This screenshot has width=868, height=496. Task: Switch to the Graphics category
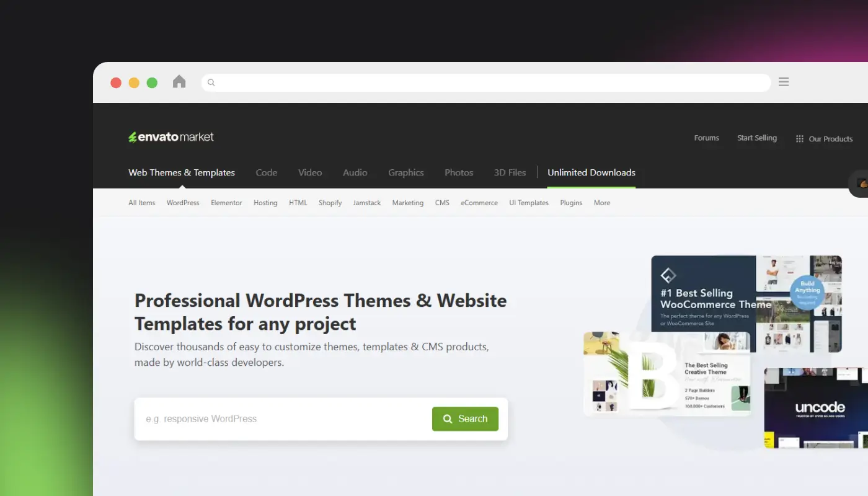pyautogui.click(x=406, y=172)
